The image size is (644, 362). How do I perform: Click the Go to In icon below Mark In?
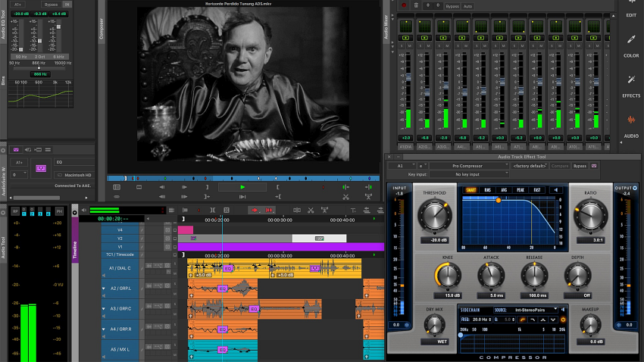278,197
